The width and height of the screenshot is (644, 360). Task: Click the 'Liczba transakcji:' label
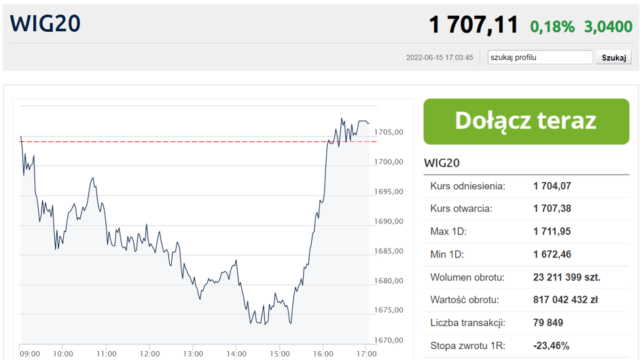(x=467, y=323)
